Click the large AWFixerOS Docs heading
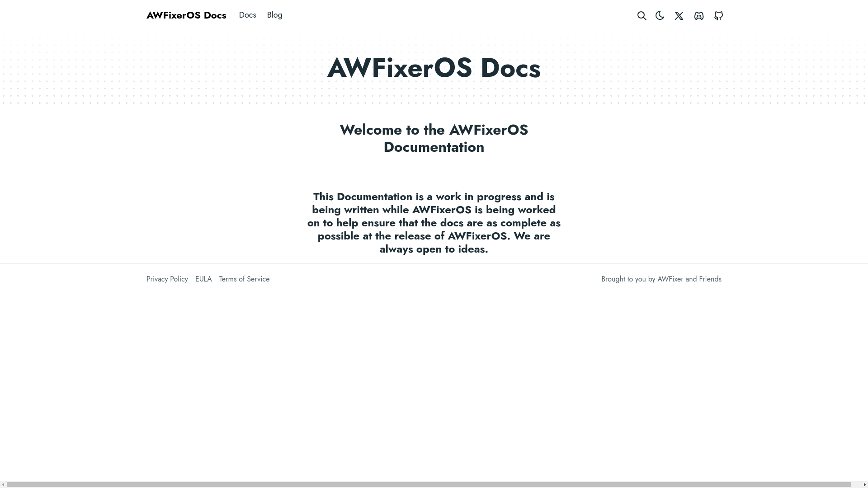The height and width of the screenshot is (488, 868). pyautogui.click(x=434, y=68)
